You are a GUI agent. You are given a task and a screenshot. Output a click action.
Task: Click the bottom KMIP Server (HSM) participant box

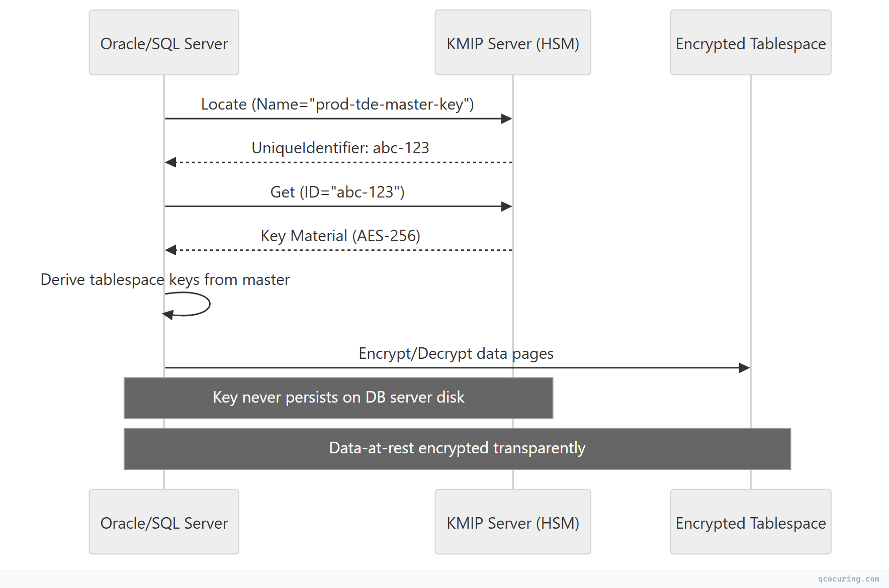(513, 522)
